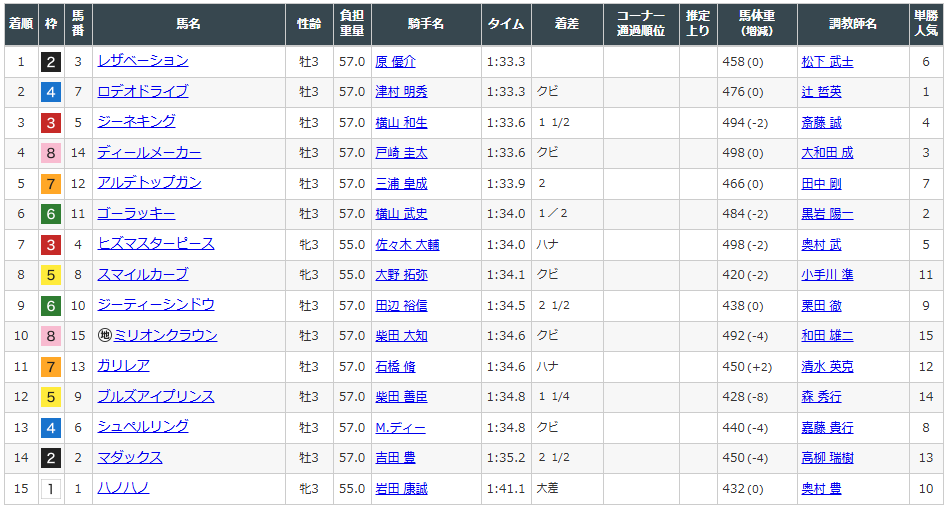Screen dimensions: 948x508
Task: Open trainer profile 斎藤 誠
Action: pyautogui.click(x=821, y=123)
